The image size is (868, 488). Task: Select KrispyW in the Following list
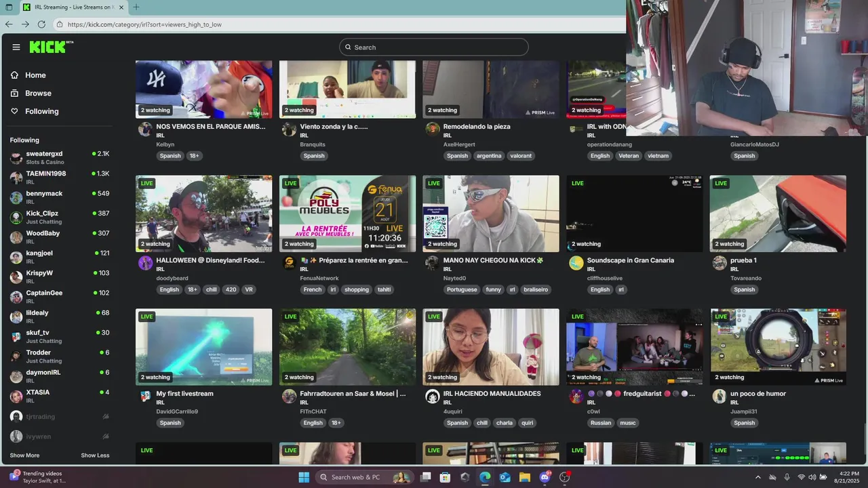pyautogui.click(x=60, y=277)
